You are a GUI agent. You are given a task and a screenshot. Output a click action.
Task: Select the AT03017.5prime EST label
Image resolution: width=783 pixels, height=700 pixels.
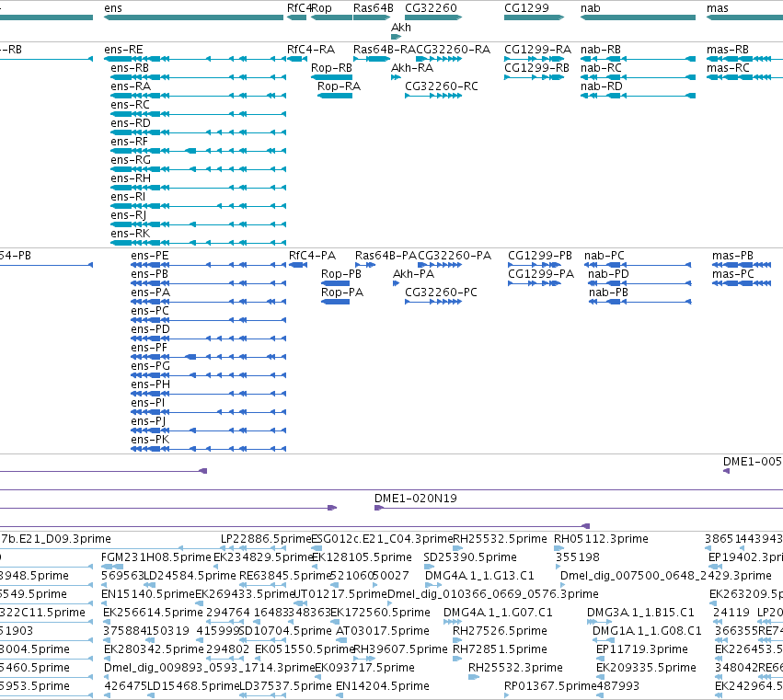tap(383, 631)
